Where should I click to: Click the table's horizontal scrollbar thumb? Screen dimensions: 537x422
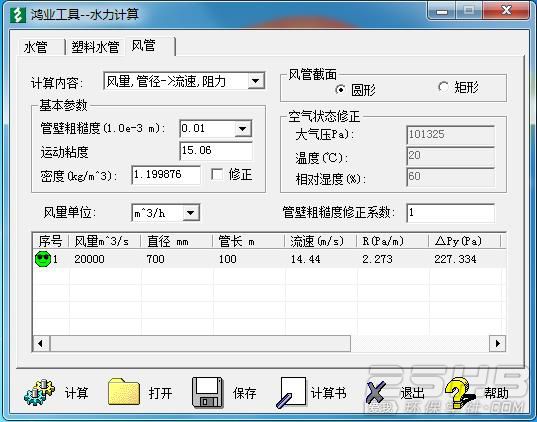(x=200, y=343)
